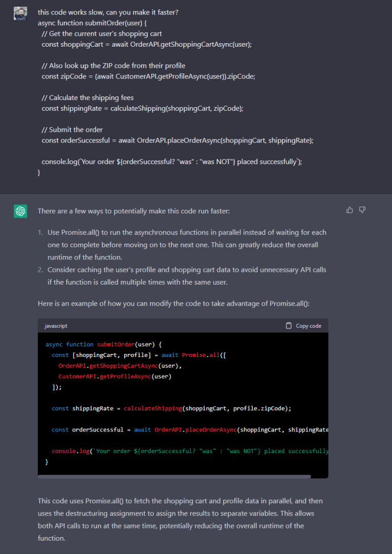Click the red OrderAPI.getShoppingCartAsync(user) code line
This screenshot has height=554, width=392.
(120, 366)
